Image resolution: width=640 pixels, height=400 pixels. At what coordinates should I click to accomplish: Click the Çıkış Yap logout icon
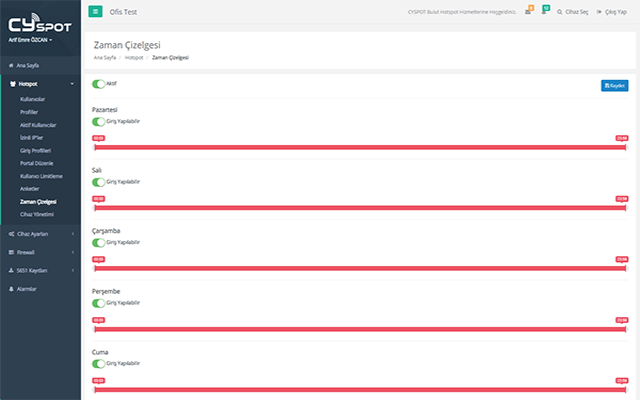(600, 11)
